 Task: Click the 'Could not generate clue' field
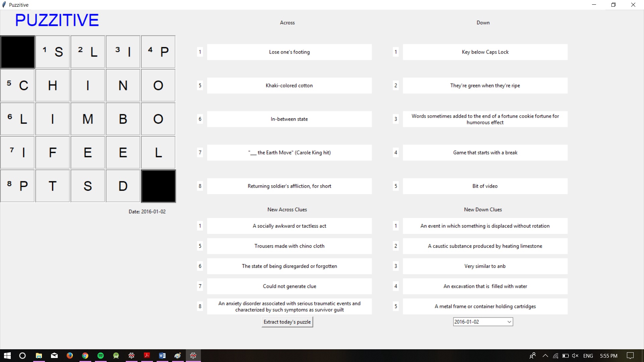coord(289,286)
